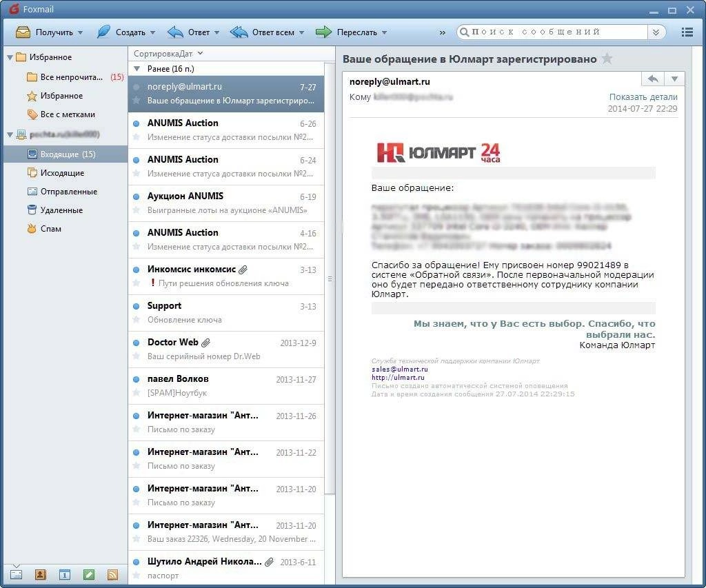Viewport: 706px width, 588px height.
Task: Open the RSS feed icon in bottom bar
Action: [x=112, y=574]
